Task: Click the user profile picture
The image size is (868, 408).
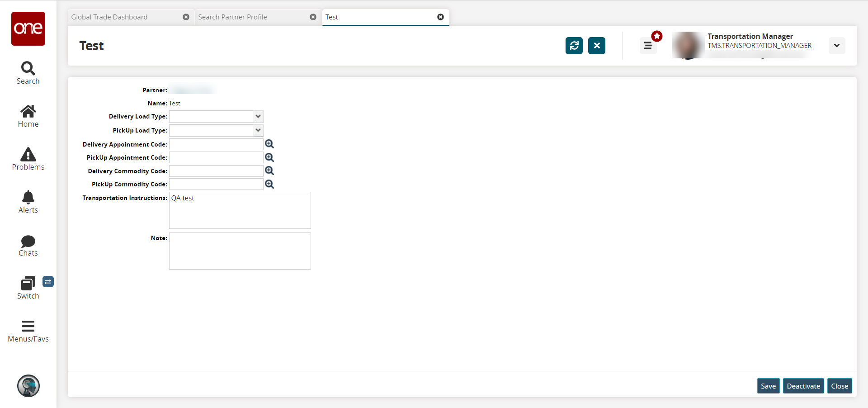Action: 688,45
